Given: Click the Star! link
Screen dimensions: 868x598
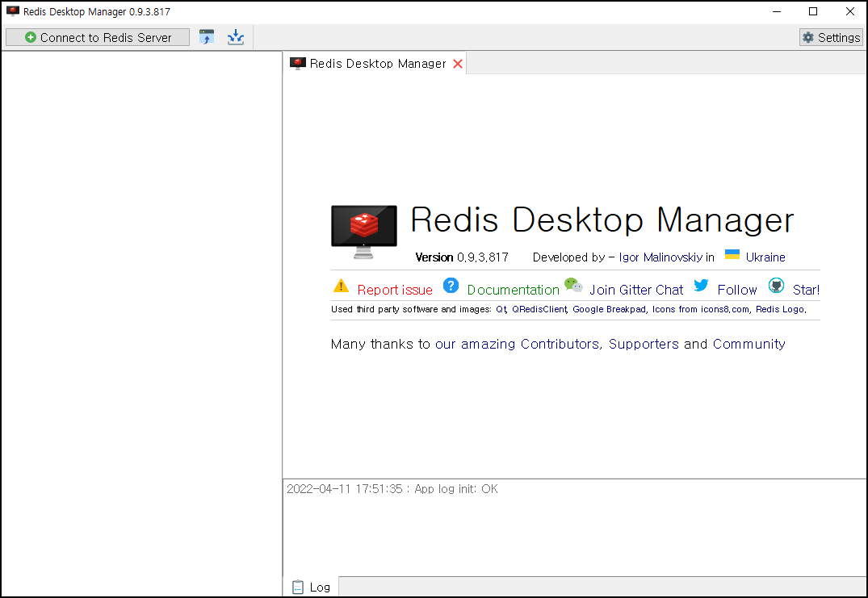Looking at the screenshot, I should click(806, 290).
